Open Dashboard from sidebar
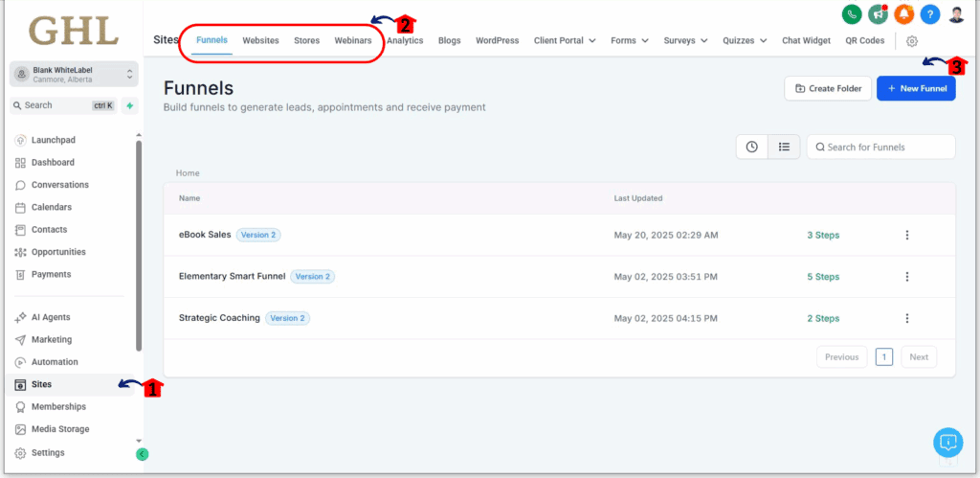This screenshot has width=980, height=478. coord(53,163)
